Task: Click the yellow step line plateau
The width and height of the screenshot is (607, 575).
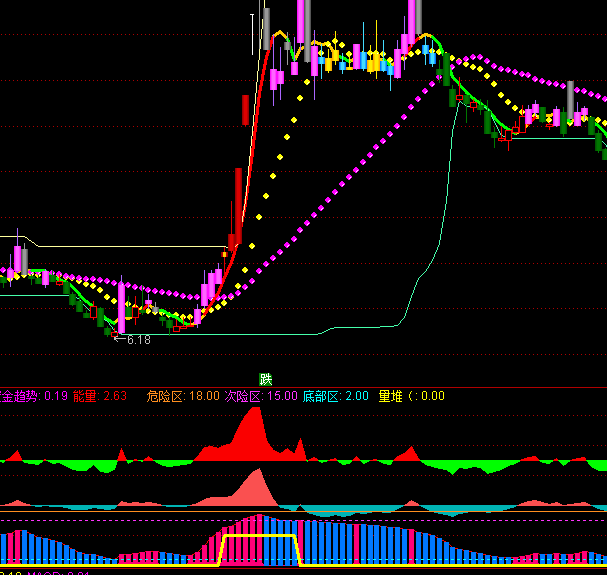Action: pyautogui.click(x=260, y=537)
